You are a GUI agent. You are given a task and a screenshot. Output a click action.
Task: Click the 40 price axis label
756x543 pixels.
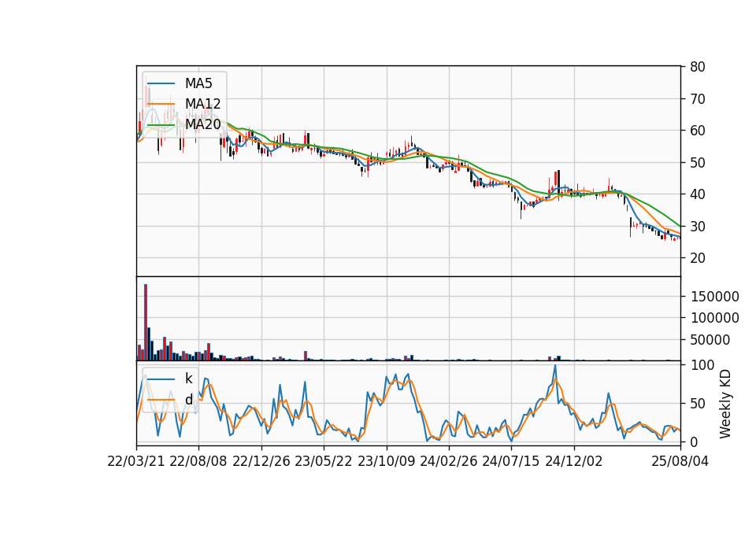[697, 194]
